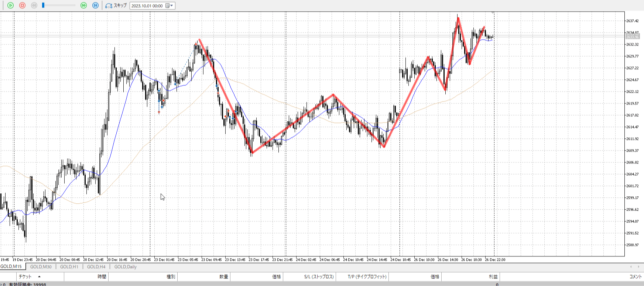Click the blue step-forward button
Viewport: 644px width, 286px height.
(x=95, y=6)
